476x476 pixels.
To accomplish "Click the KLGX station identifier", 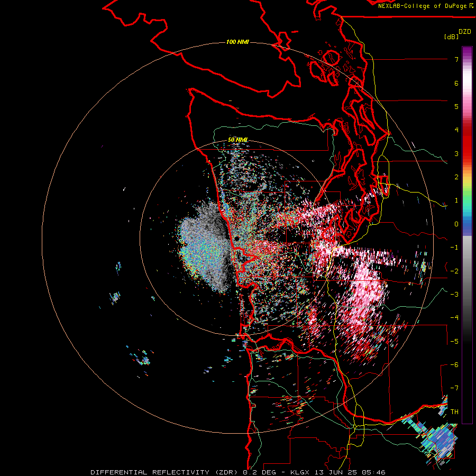I will click(300, 472).
